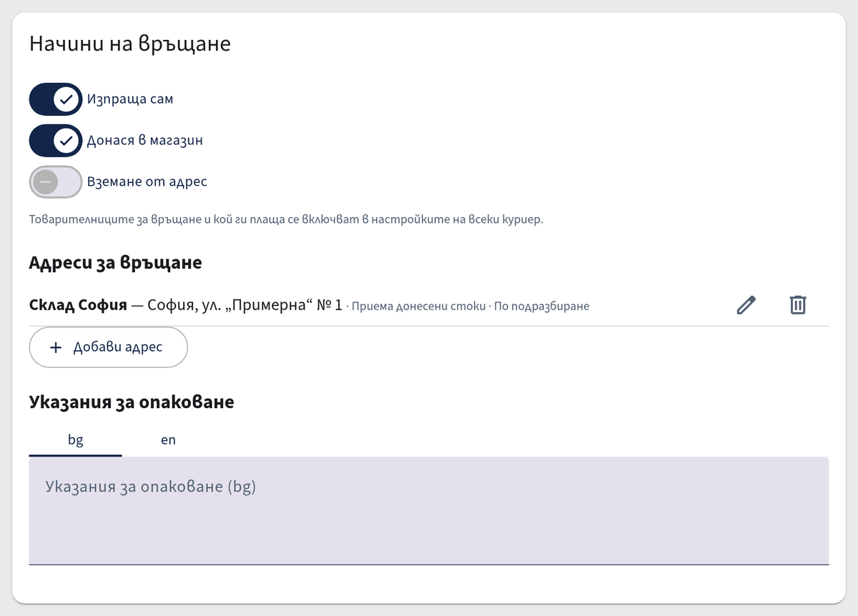The image size is (858, 616).
Task: Switch to the en language tab
Action: [x=168, y=439]
